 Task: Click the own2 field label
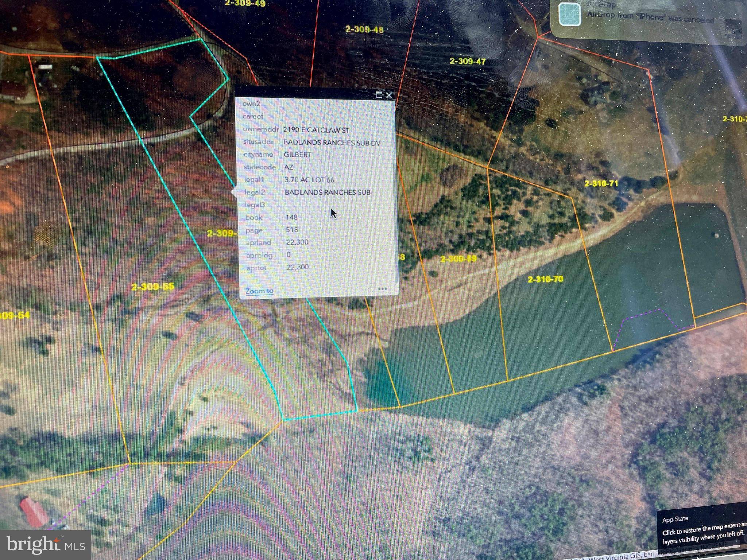coord(251,104)
